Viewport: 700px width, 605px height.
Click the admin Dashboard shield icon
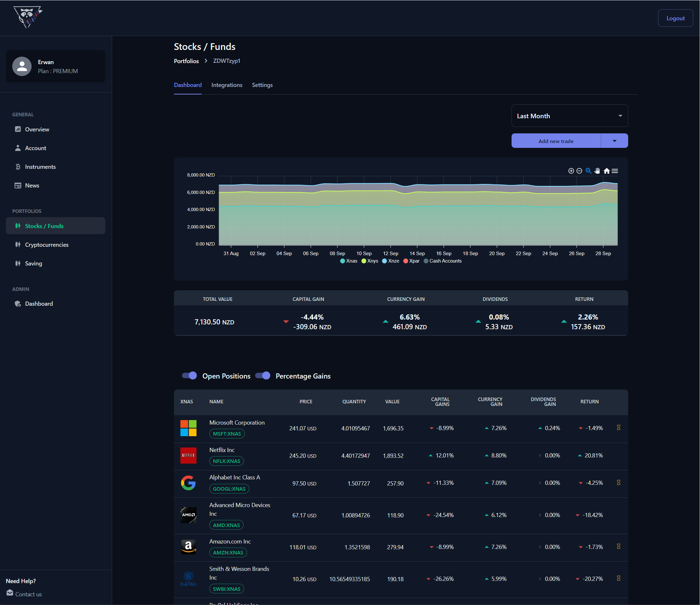pyautogui.click(x=18, y=304)
